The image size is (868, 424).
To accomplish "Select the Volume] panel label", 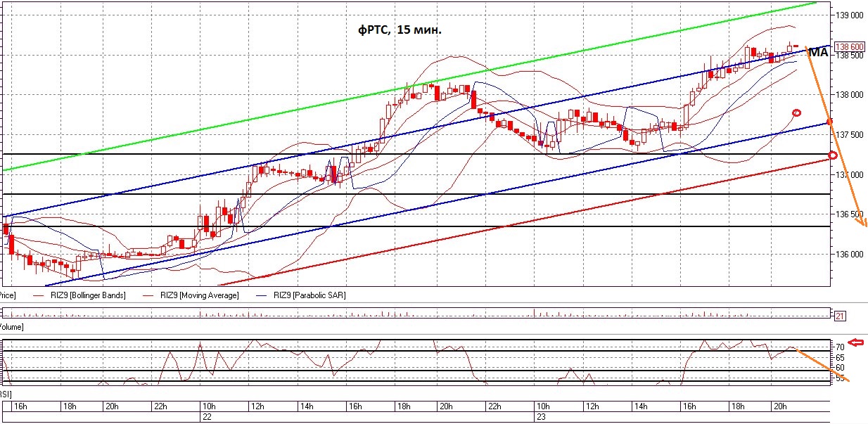I will point(12,328).
